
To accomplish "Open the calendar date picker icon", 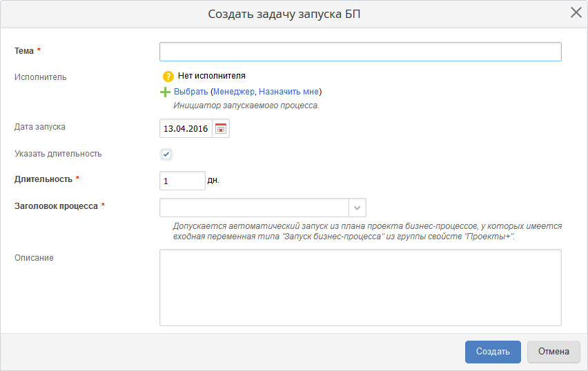I will coord(221,128).
